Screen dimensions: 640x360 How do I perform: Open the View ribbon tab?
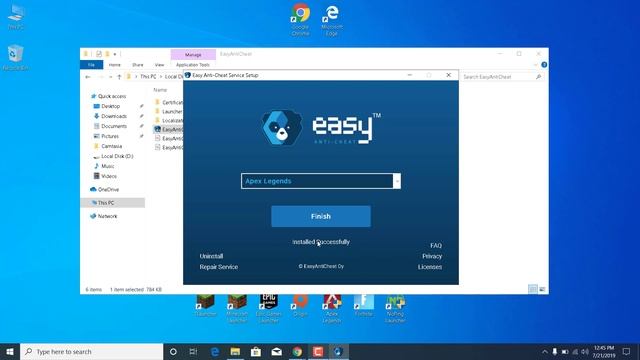point(159,65)
